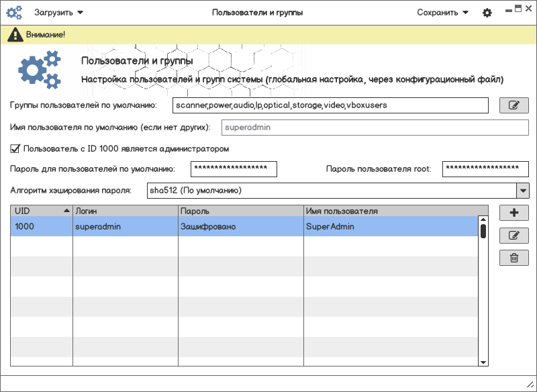This screenshot has height=392, width=537.
Task: Toggle 'Пользователь с ID 1000' administrator checkbox
Action: click(x=15, y=148)
